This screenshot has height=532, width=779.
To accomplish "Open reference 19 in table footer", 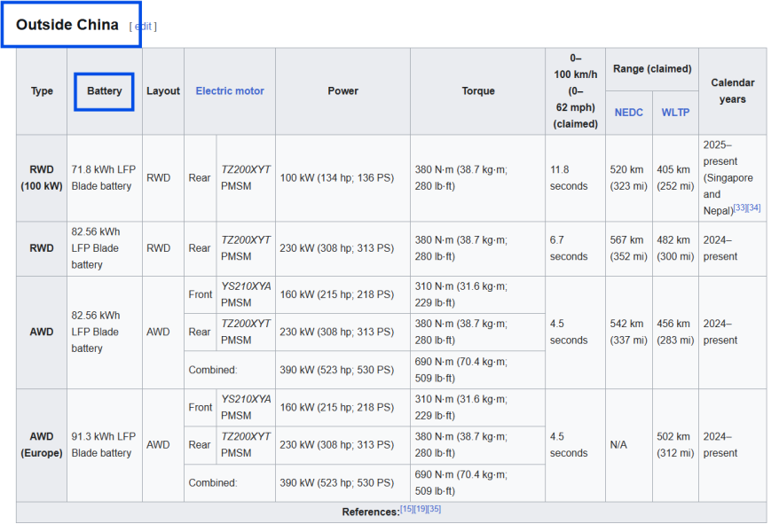I will point(421,509).
